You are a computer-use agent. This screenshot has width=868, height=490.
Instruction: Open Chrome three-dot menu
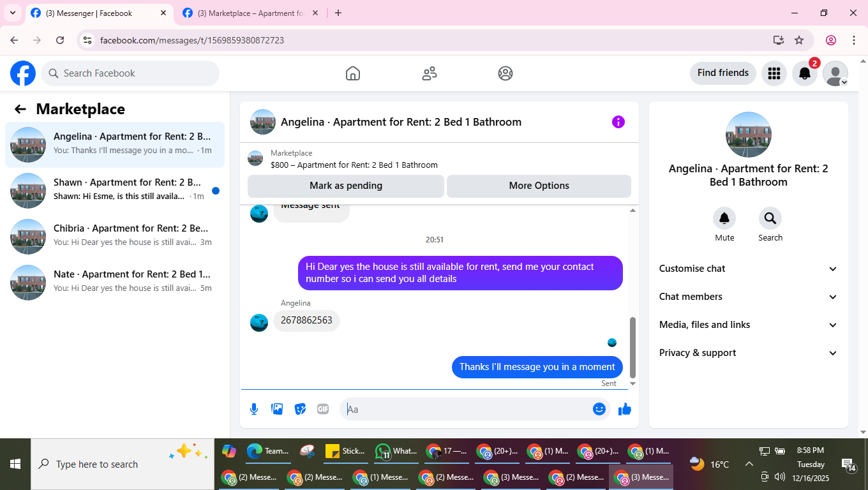pyautogui.click(x=854, y=40)
